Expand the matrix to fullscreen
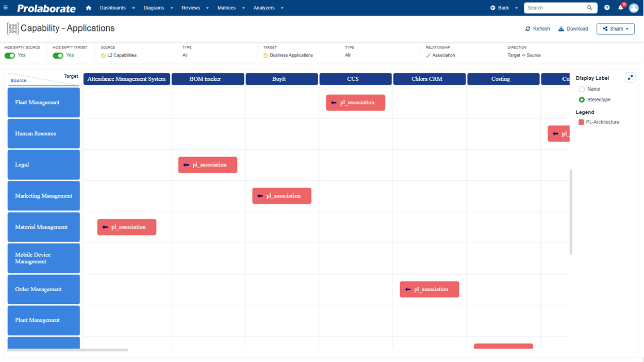Viewport: 644px width, 362px height. 630,77
